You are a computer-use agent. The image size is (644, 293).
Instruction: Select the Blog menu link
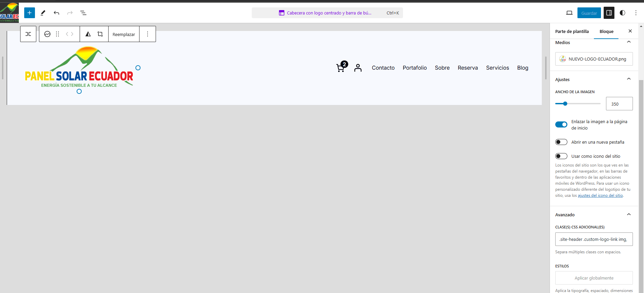[523, 68]
